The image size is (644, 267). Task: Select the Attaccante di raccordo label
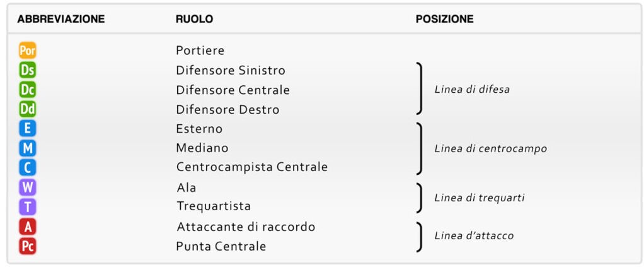pos(246,227)
